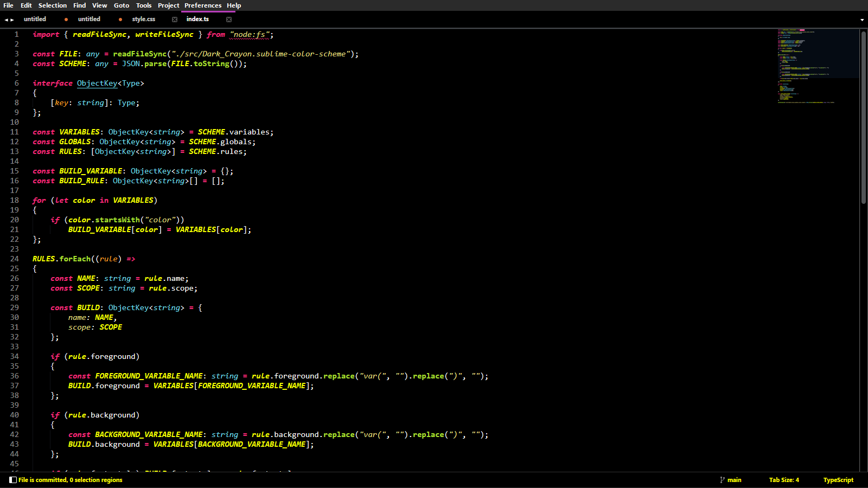The width and height of the screenshot is (868, 488).
Task: Close the style.css tab
Action: pos(175,20)
